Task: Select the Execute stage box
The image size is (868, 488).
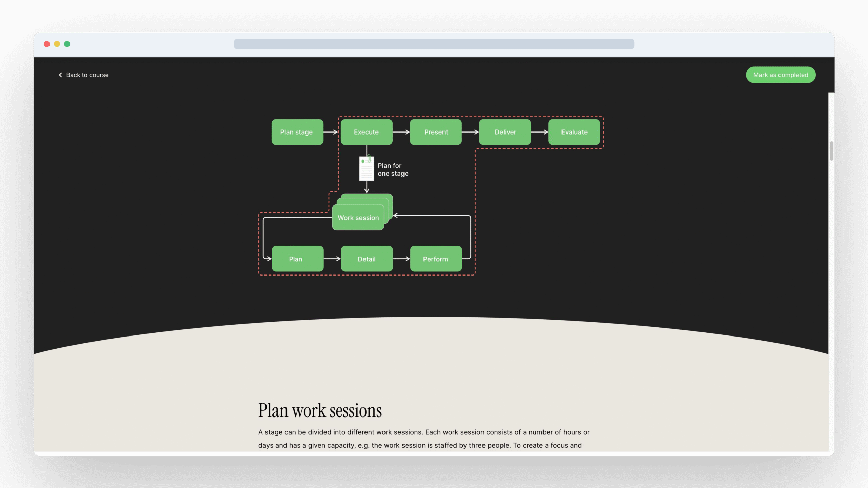Action: (x=367, y=132)
